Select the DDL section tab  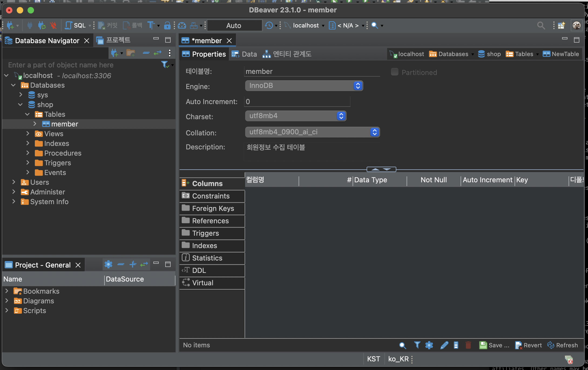[x=199, y=270]
